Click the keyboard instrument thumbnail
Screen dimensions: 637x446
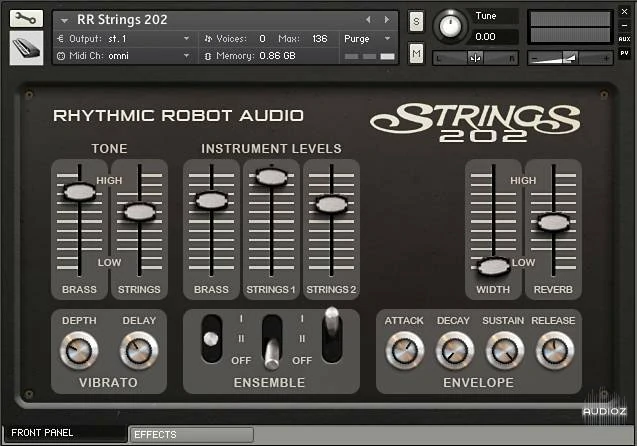[x=26, y=48]
